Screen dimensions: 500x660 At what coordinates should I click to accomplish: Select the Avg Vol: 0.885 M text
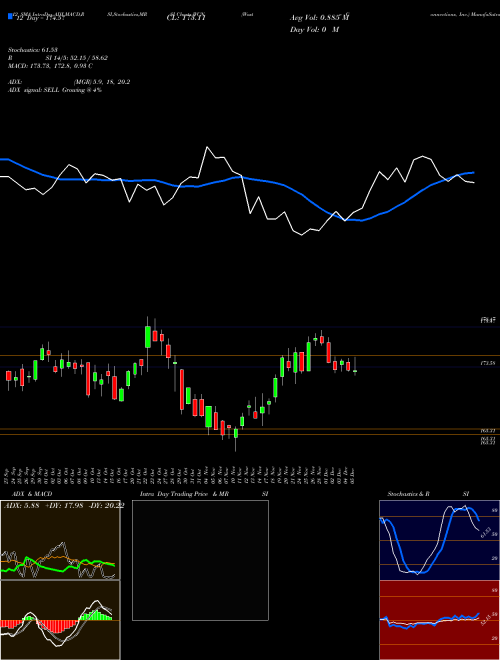pos(319,18)
